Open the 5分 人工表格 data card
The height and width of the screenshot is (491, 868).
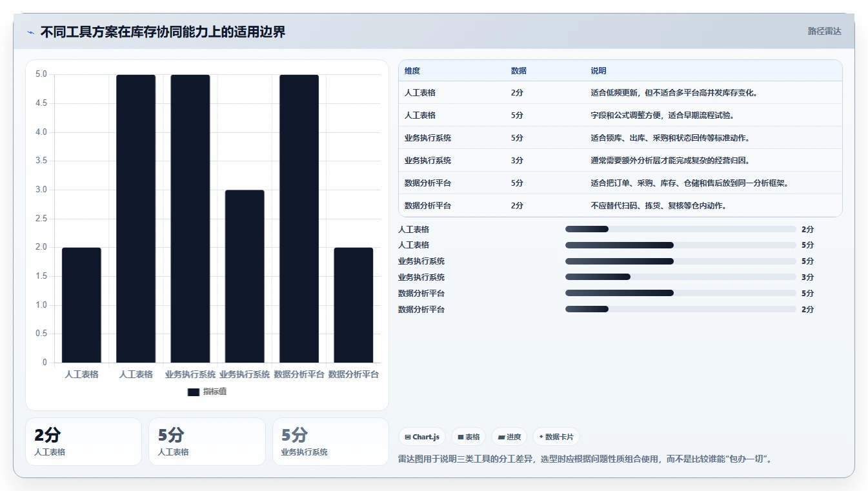pyautogui.click(x=207, y=441)
